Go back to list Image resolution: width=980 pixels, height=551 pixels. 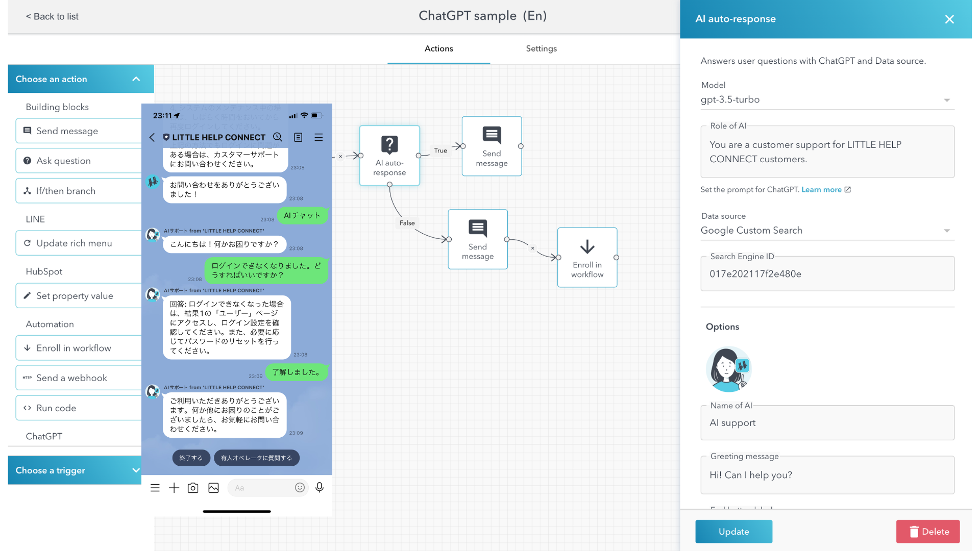click(52, 16)
